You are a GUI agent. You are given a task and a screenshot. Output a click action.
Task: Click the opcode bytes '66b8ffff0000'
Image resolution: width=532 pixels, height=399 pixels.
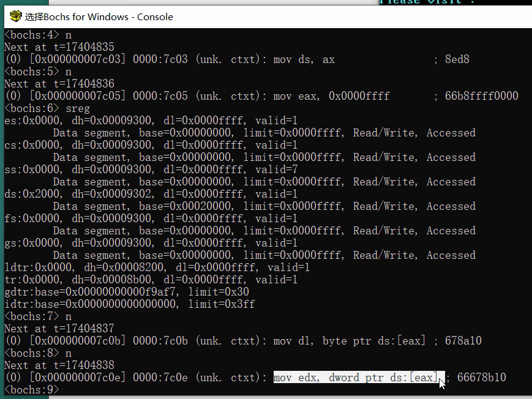(481, 96)
